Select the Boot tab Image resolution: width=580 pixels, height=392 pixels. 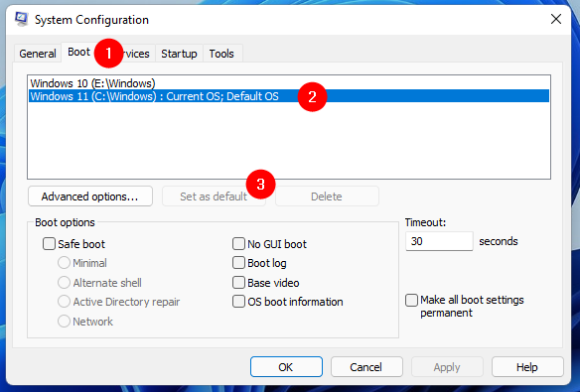click(78, 52)
